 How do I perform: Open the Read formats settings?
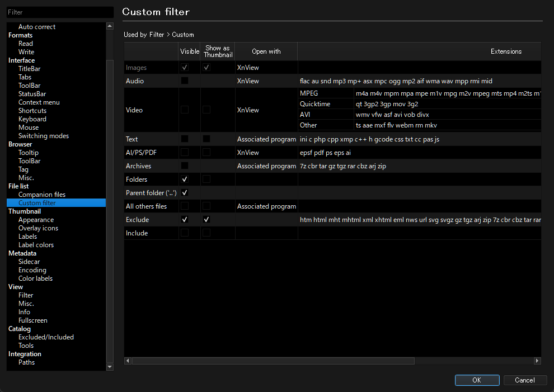tap(25, 44)
